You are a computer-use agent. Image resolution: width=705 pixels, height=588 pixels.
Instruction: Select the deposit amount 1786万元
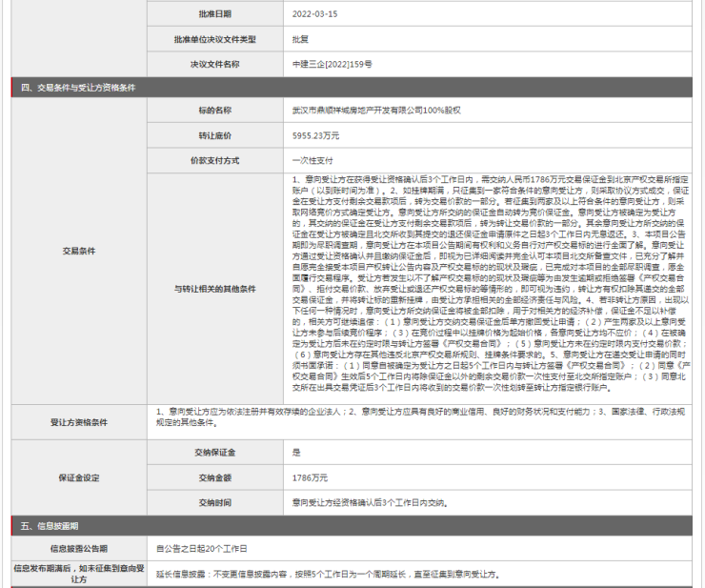coord(310,477)
